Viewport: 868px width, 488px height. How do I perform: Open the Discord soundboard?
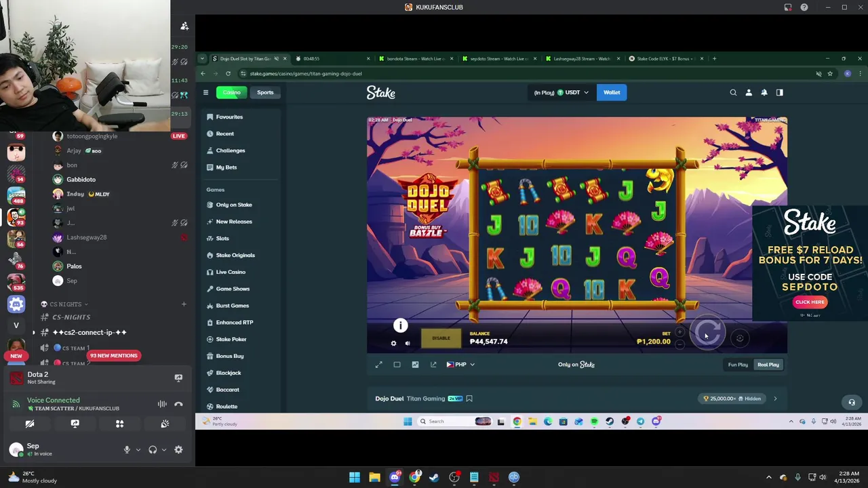coord(165,424)
